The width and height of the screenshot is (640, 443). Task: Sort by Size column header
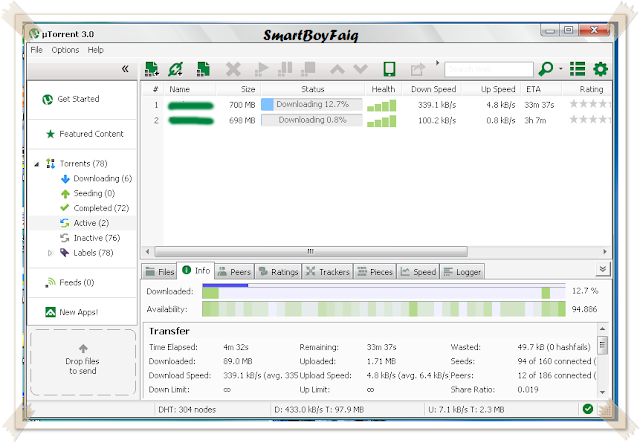pos(238,89)
